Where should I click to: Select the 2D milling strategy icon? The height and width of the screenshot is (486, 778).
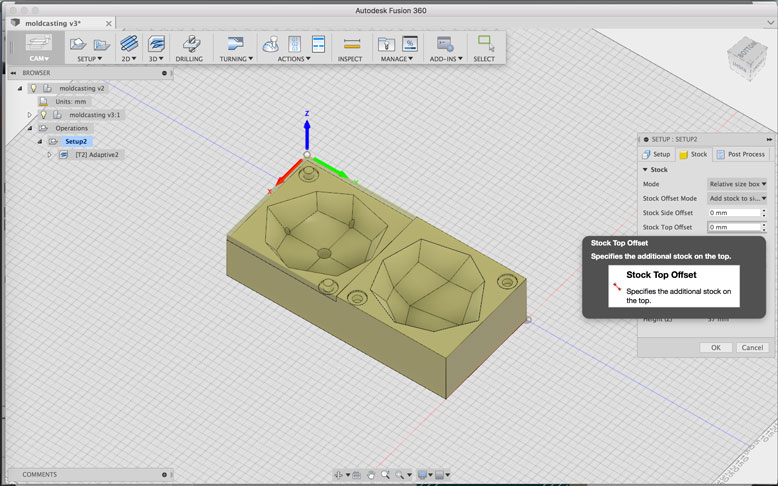coord(129,44)
